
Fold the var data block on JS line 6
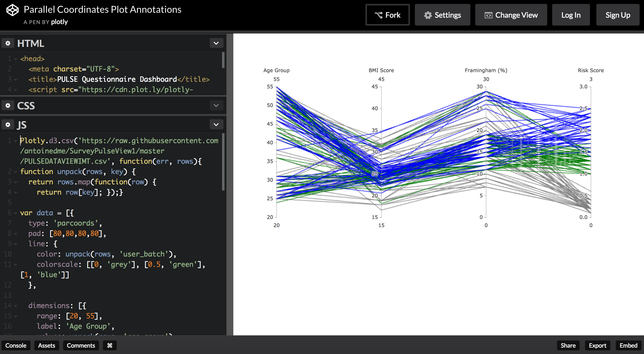[15, 213]
